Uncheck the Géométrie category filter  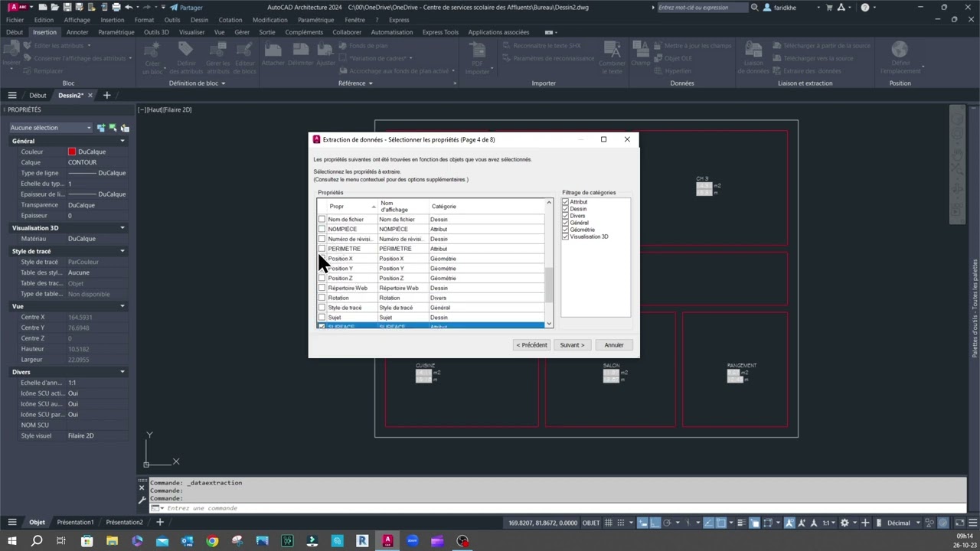pyautogui.click(x=566, y=230)
